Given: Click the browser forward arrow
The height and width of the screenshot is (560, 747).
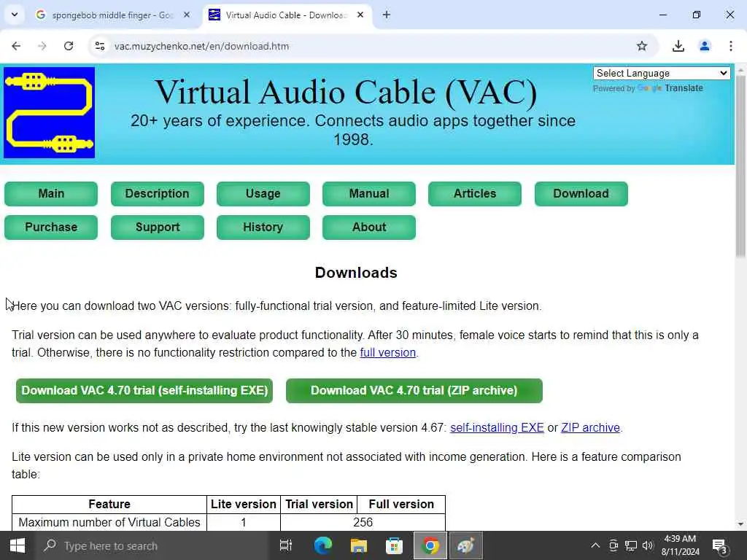Looking at the screenshot, I should [42, 46].
